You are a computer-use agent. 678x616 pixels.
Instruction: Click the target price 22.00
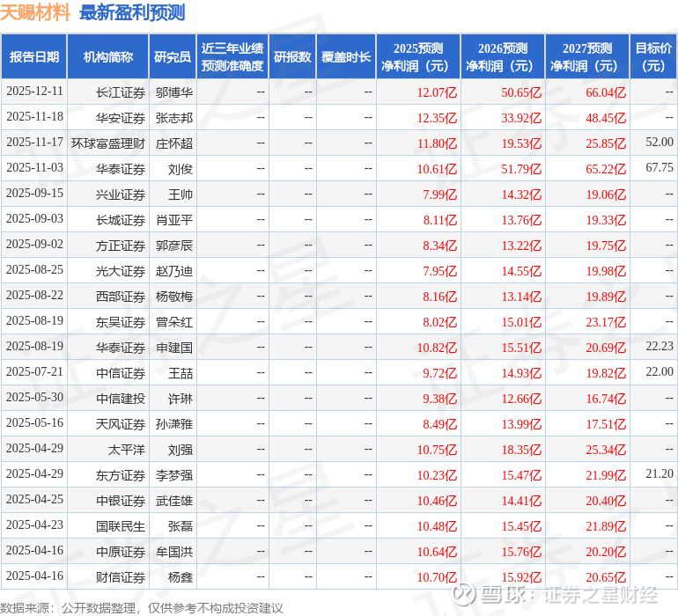660,371
